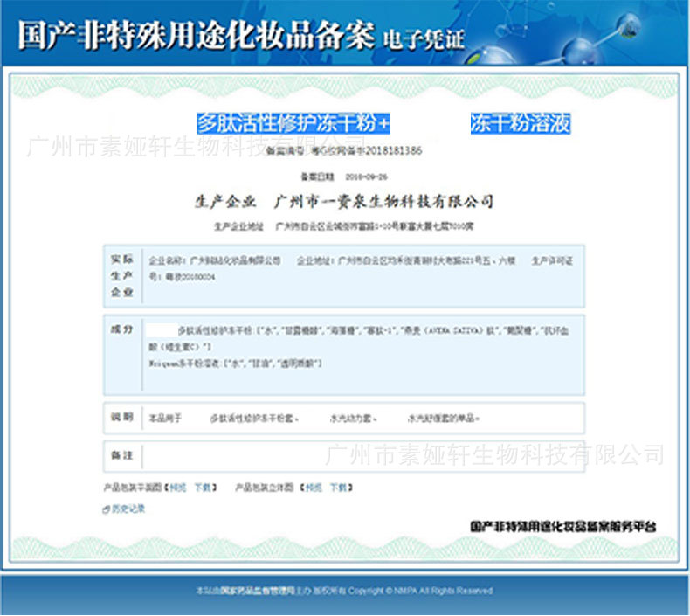Click the 生产企业地址 address line
Screen dimensions: 690x616
pos(343,226)
